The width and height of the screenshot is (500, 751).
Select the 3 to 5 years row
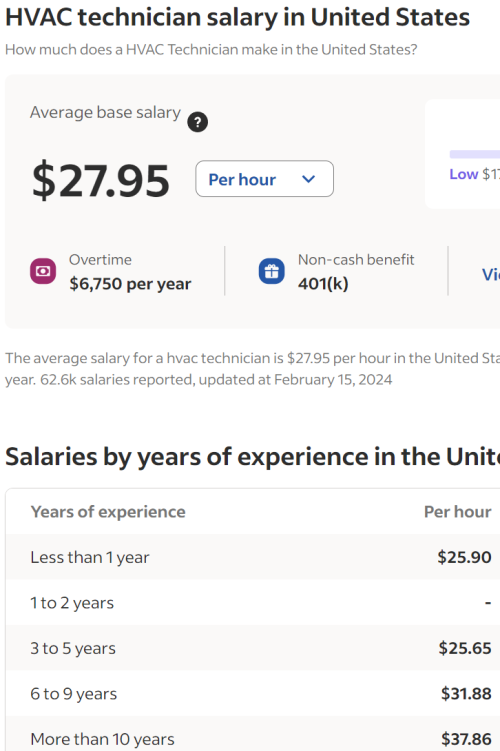point(253,648)
